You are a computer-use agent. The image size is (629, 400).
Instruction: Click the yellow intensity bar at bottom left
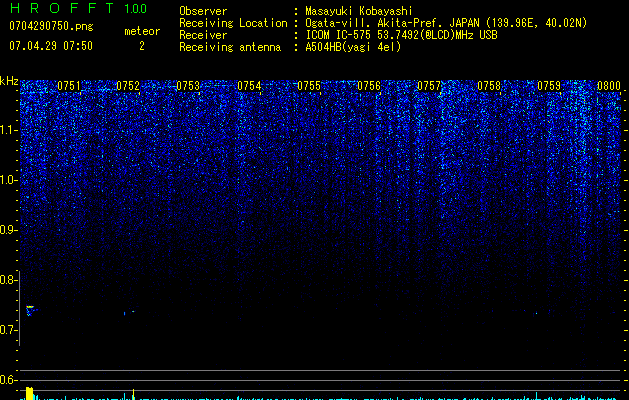[29, 393]
